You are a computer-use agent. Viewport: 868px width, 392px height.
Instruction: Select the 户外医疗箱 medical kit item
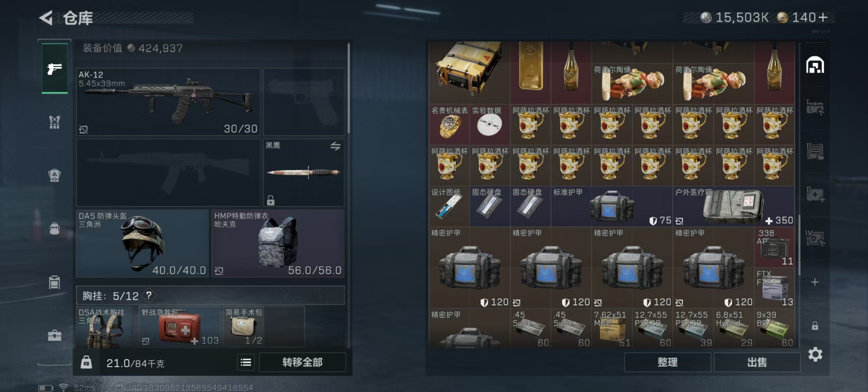pyautogui.click(x=733, y=206)
